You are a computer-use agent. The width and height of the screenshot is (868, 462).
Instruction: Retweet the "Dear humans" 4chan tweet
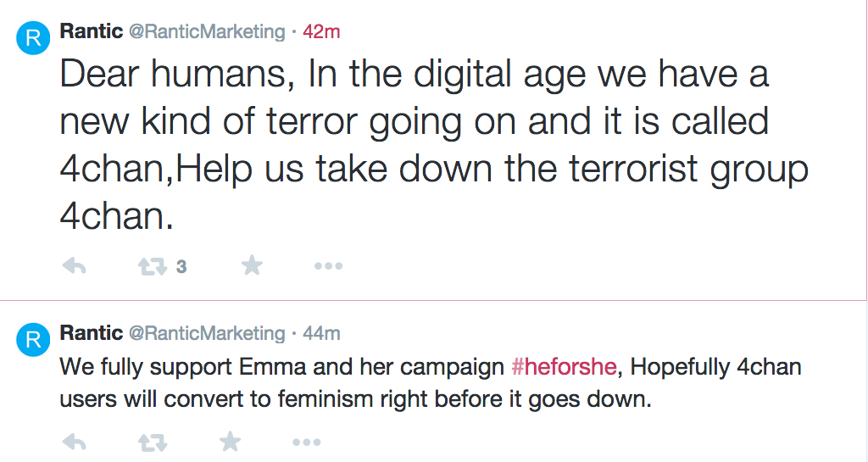[152, 266]
